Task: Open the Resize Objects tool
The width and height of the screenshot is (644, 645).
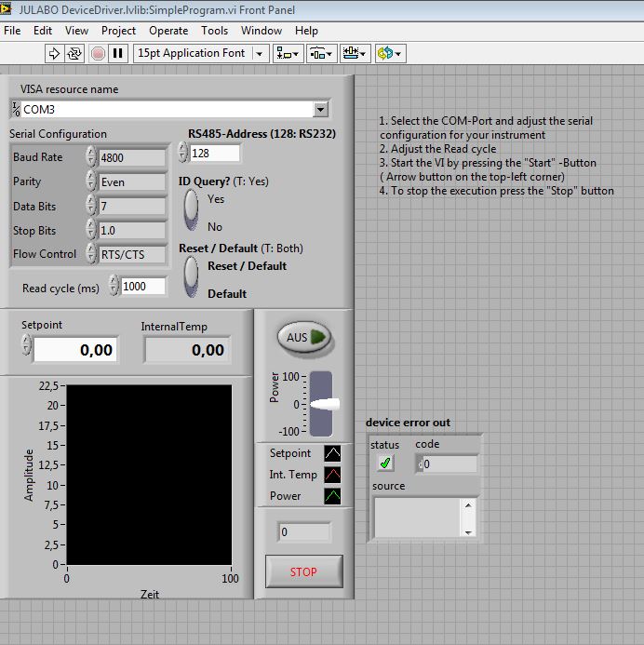Action: [354, 53]
